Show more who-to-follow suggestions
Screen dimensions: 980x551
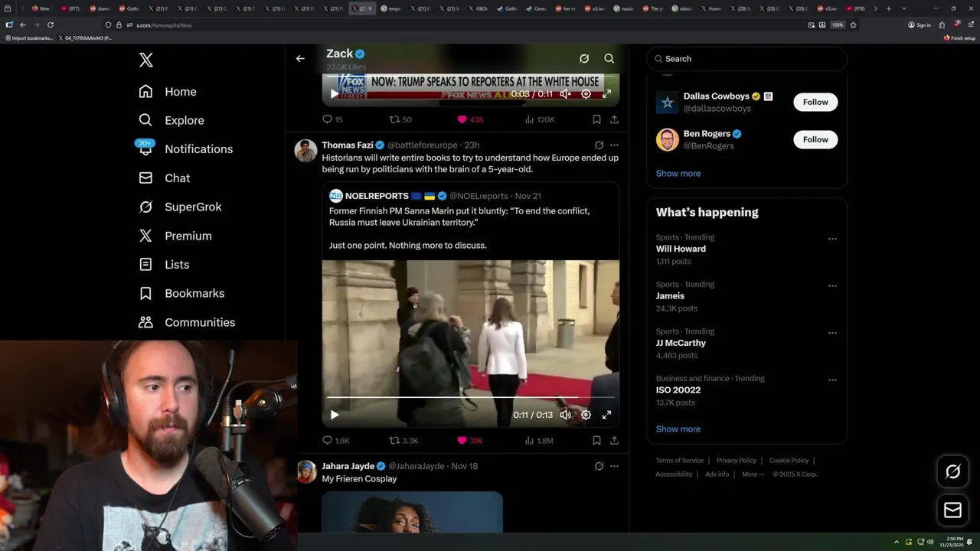click(x=678, y=174)
